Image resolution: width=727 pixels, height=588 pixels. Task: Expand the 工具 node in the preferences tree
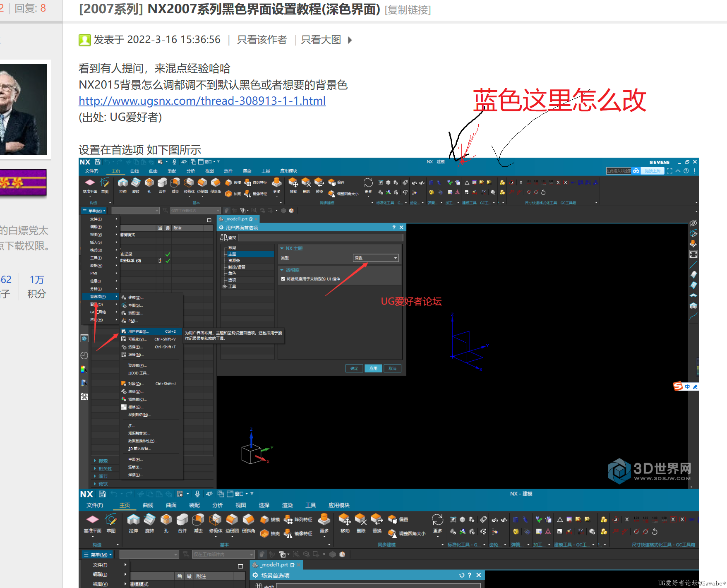[x=225, y=286]
